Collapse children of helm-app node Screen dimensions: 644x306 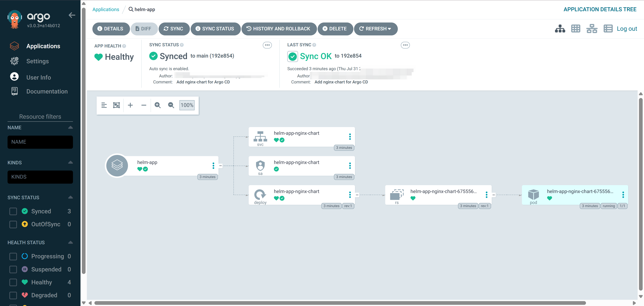[x=221, y=166]
